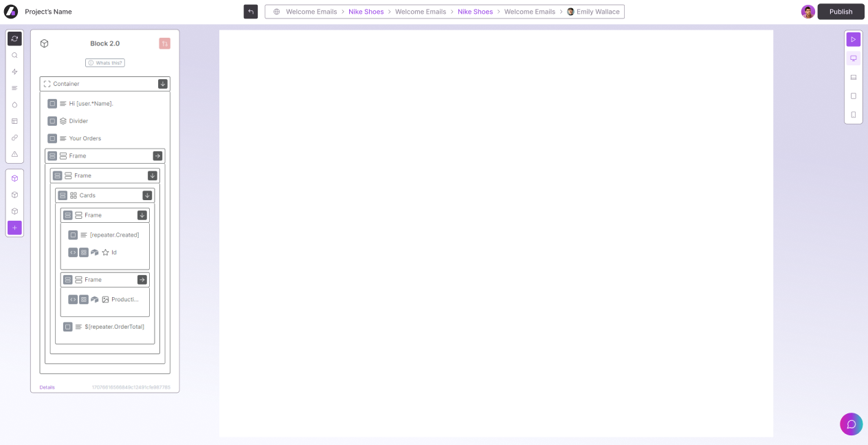Open the chat support bubble
Viewport: 868px width, 445px height.
tap(851, 424)
